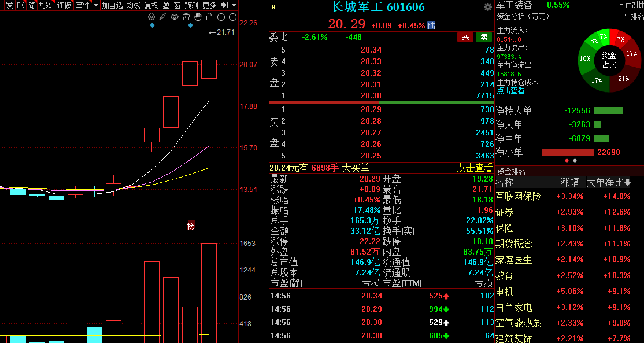
Task: Sort by the 涨幅 column header
Action: (x=569, y=182)
